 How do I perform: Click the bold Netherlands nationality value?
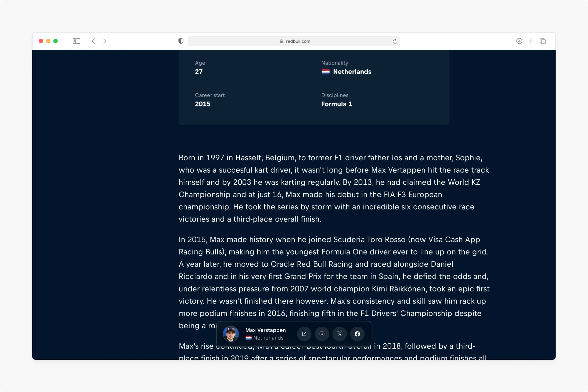352,72
